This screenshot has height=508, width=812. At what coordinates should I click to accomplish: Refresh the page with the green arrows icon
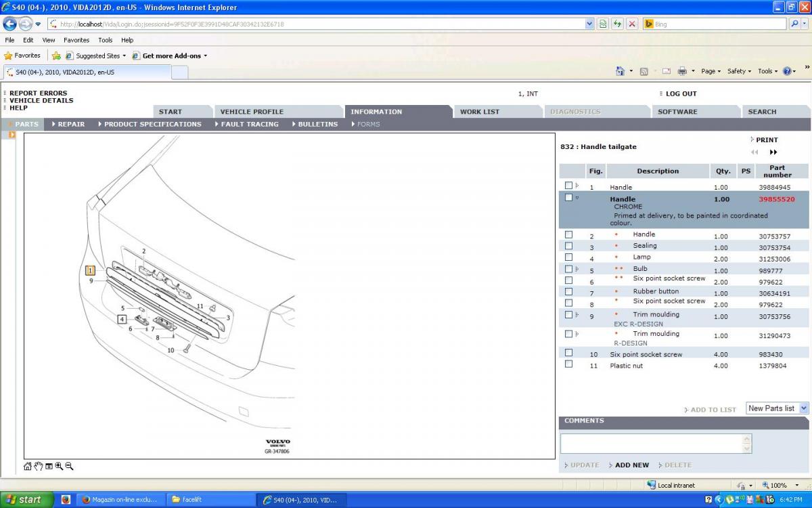pyautogui.click(x=617, y=24)
